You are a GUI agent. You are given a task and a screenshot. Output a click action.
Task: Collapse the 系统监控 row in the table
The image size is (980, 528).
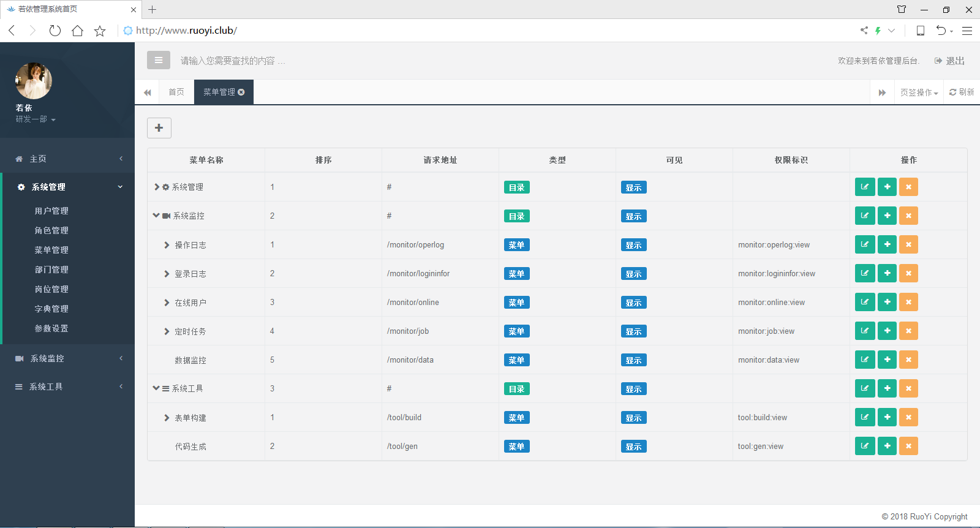point(156,216)
